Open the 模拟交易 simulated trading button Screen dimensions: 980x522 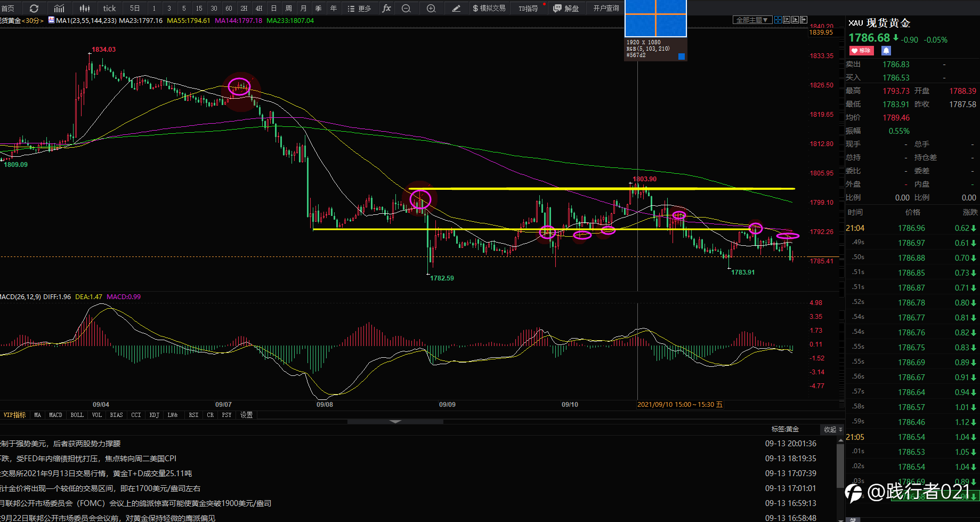(x=489, y=9)
